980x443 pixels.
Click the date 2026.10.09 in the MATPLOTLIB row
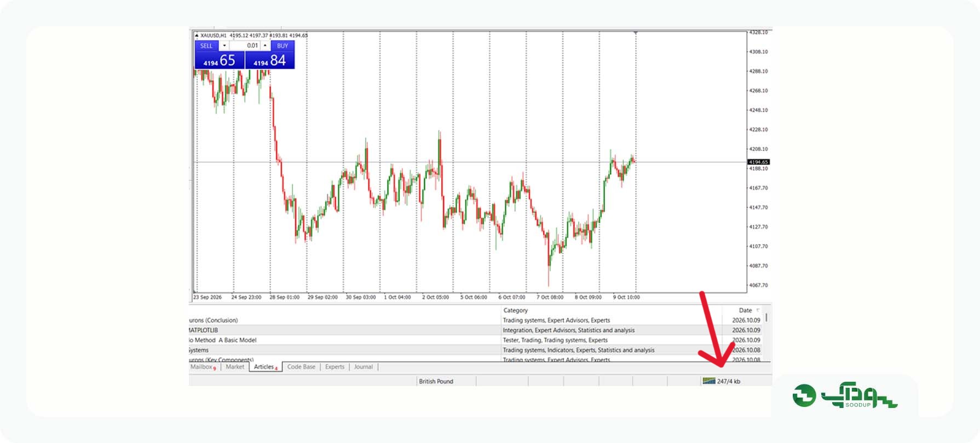[x=746, y=330]
